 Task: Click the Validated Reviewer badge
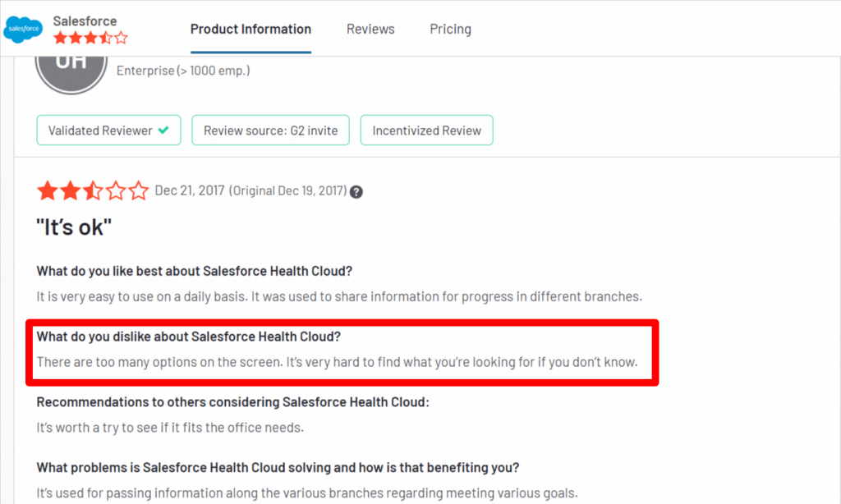[x=108, y=130]
